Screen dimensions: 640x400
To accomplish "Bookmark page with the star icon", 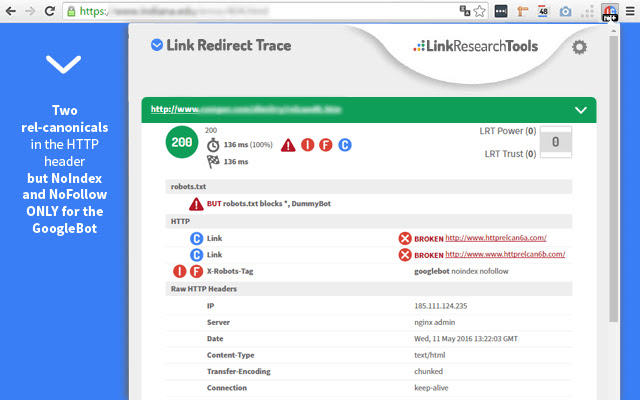I will [480, 12].
